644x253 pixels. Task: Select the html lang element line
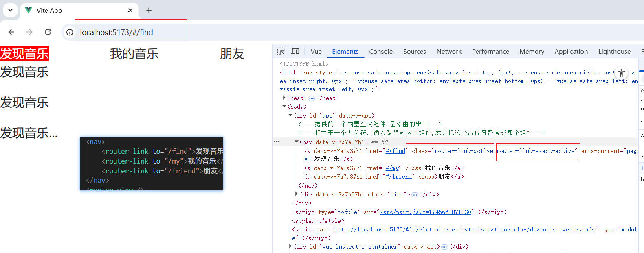[x=458, y=81]
